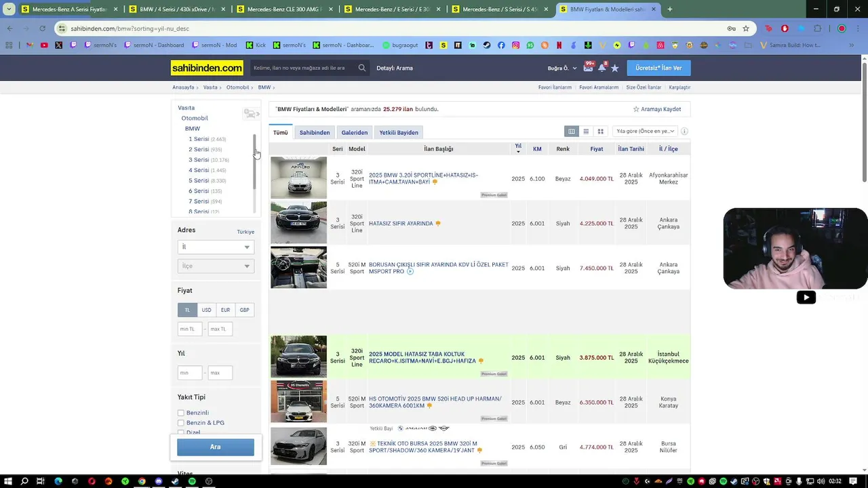Open the İlçe district dropdown
Screen dimensions: 868x488
click(216, 266)
